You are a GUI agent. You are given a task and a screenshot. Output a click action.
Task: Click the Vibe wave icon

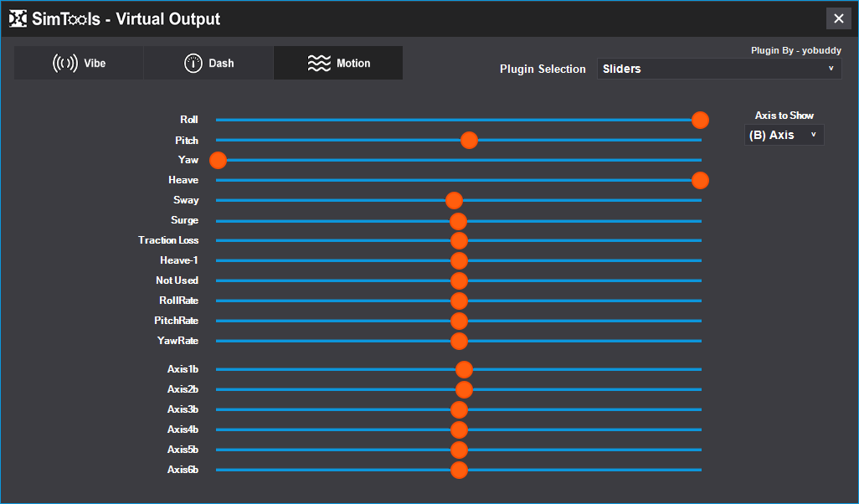[65, 64]
